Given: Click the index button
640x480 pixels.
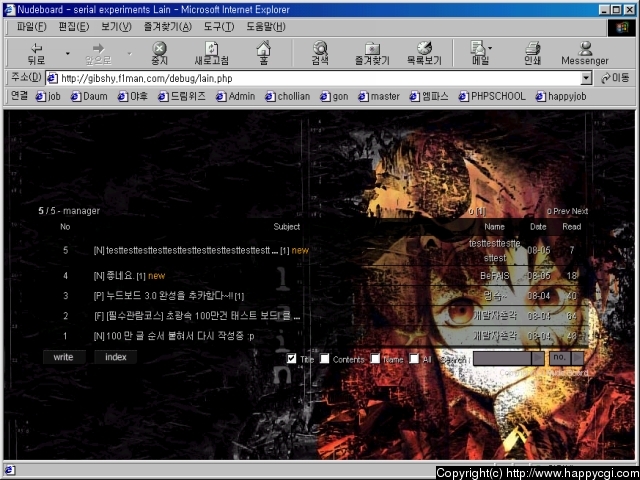Looking at the screenshot, I should pyautogui.click(x=116, y=357).
